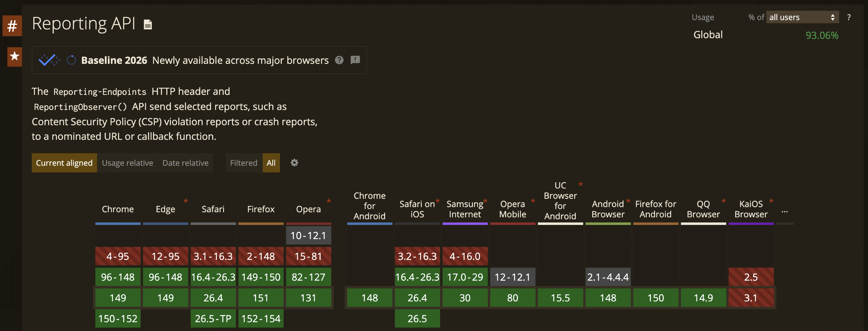This screenshot has height=331, width=868.
Task: Click the asterisk note beside Edge
Action: (186, 201)
